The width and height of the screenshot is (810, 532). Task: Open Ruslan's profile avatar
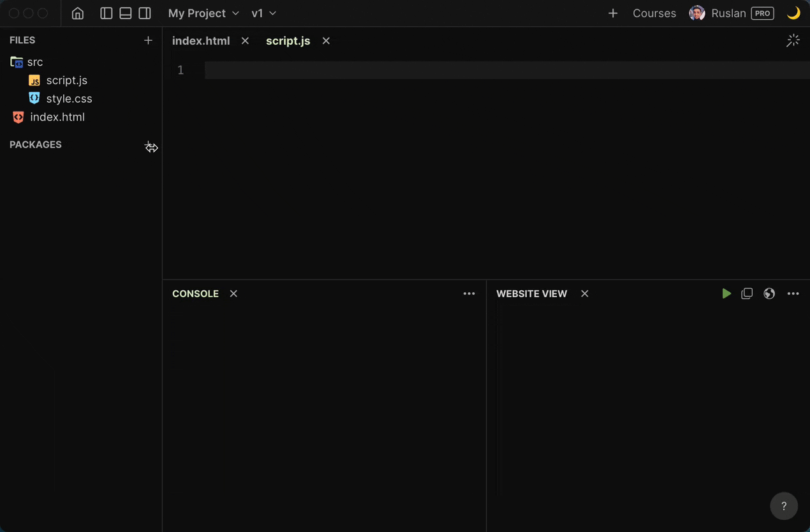(x=697, y=13)
